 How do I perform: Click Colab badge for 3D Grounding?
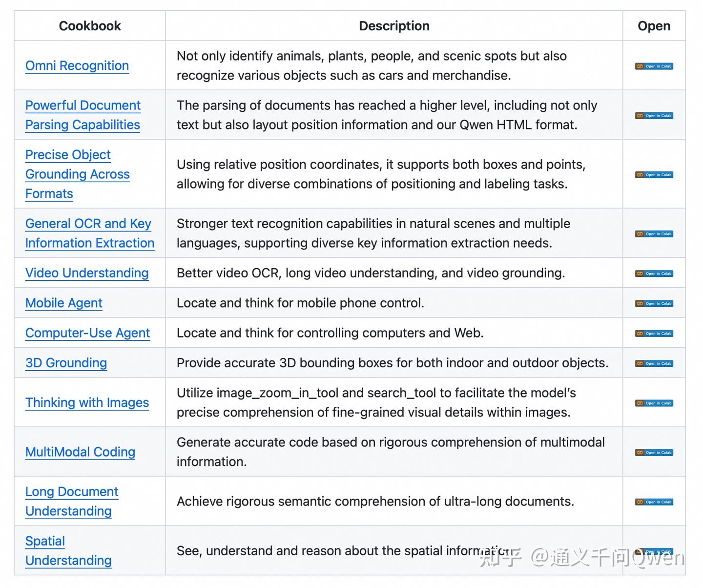coord(654,363)
